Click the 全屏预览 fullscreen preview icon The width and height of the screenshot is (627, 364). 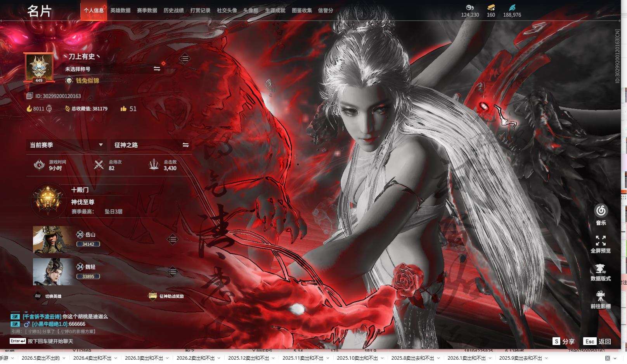[601, 241]
